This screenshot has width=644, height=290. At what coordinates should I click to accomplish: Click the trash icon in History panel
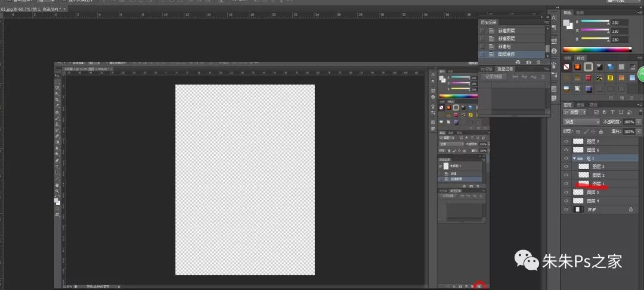539,62
